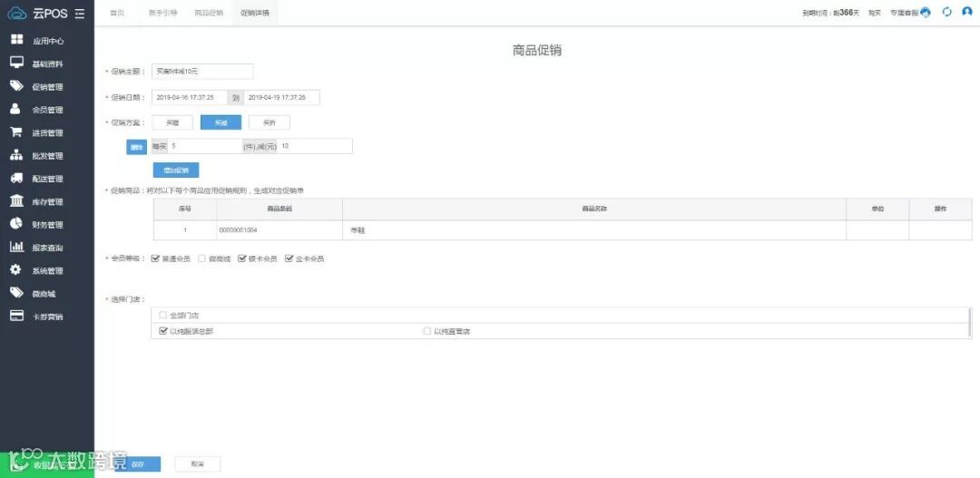Toggle 银卡会员 checkbox

coord(242,259)
